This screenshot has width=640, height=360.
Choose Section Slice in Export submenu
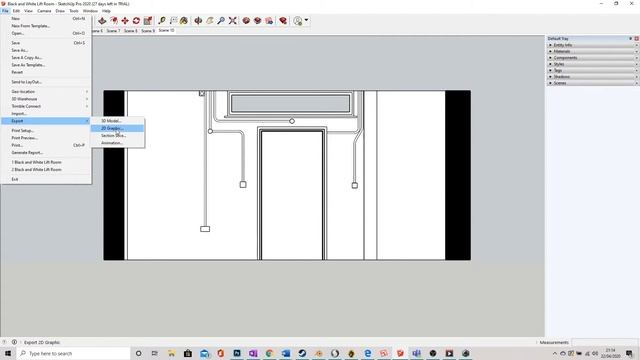(x=117, y=136)
